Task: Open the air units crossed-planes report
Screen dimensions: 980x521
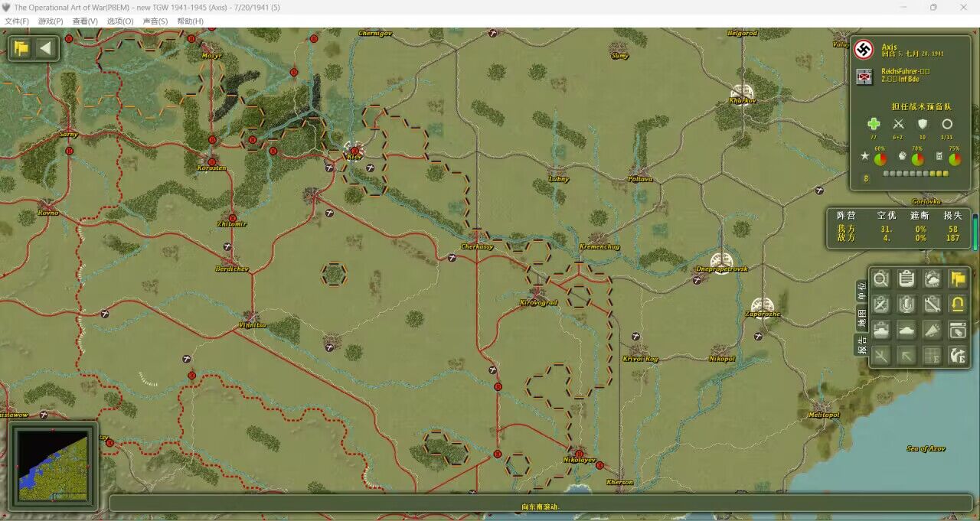Action: (x=881, y=304)
